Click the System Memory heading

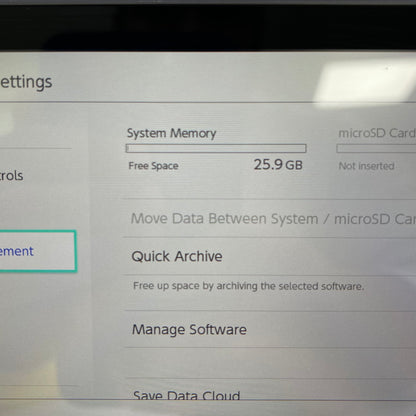tap(171, 133)
